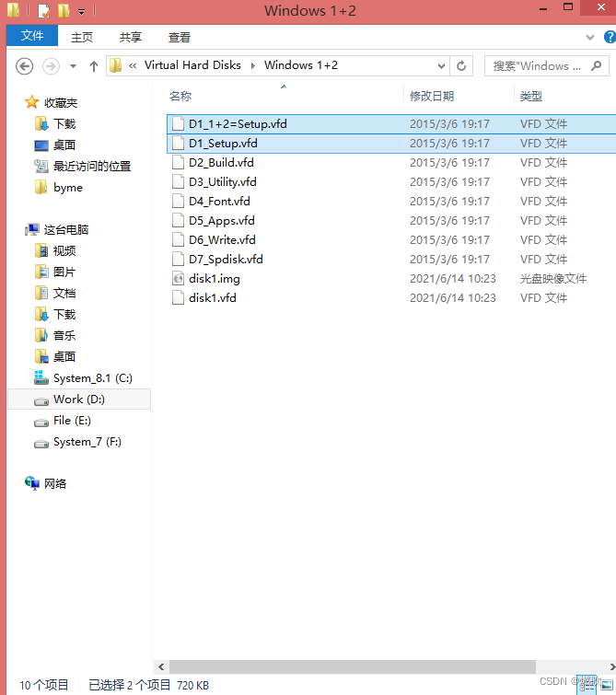This screenshot has height=695, width=616.
Task: Open quick access toolbar customize dropdown
Action: tap(82, 12)
